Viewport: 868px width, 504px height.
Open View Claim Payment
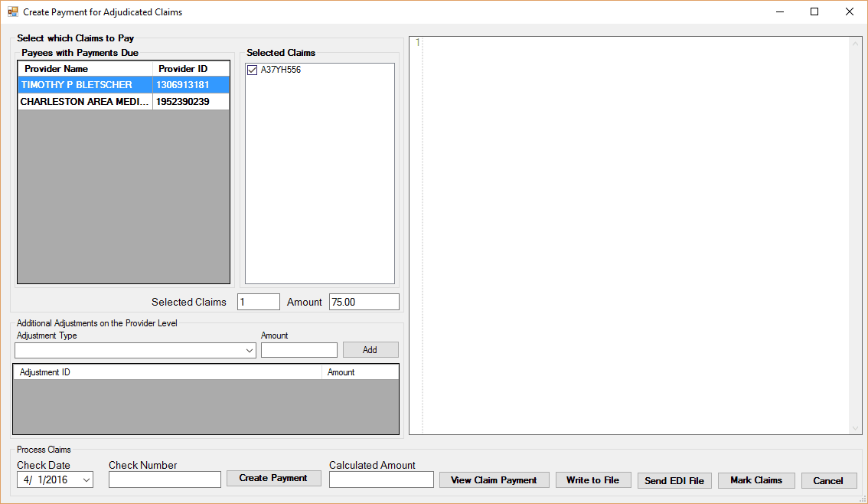pos(494,480)
